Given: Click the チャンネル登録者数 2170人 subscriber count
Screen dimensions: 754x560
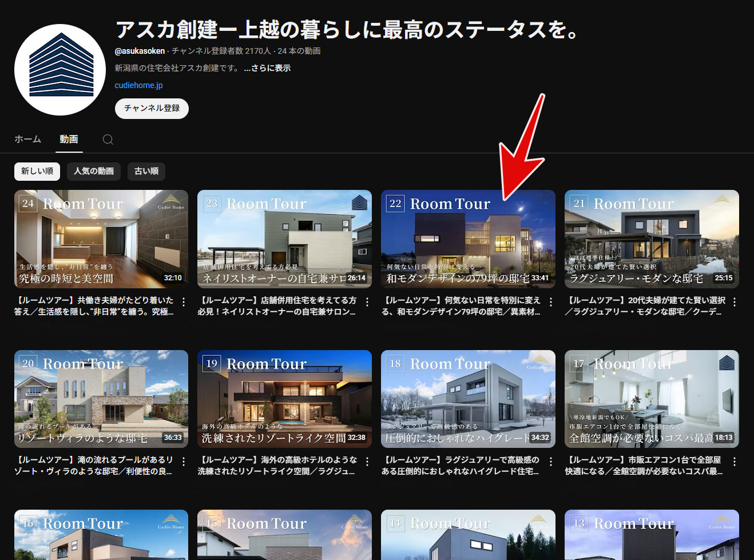Looking at the screenshot, I should click(221, 51).
